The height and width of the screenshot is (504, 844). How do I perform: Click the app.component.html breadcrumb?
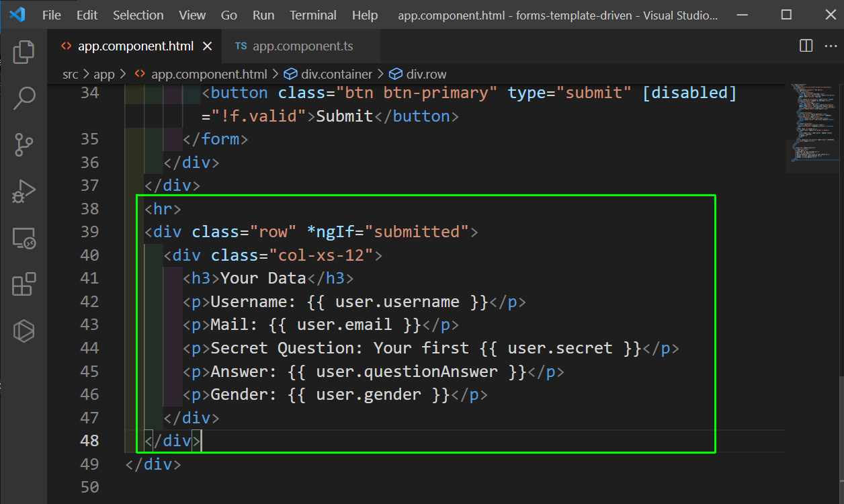point(201,74)
